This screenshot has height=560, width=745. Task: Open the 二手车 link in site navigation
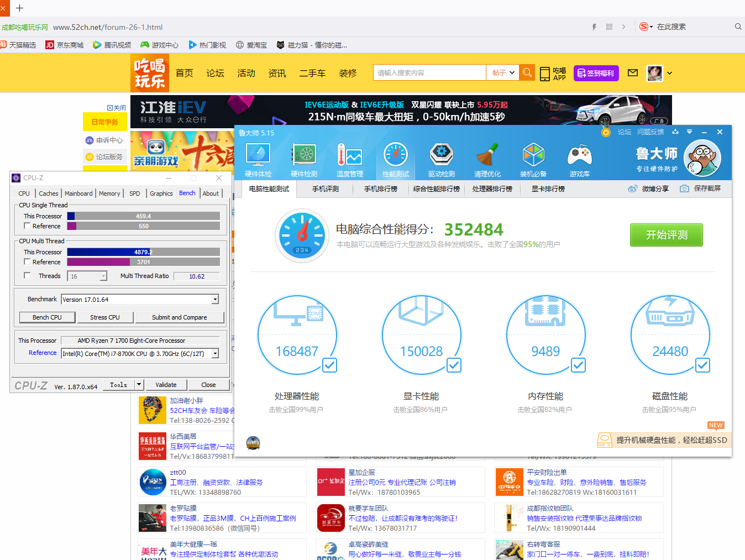coord(312,73)
